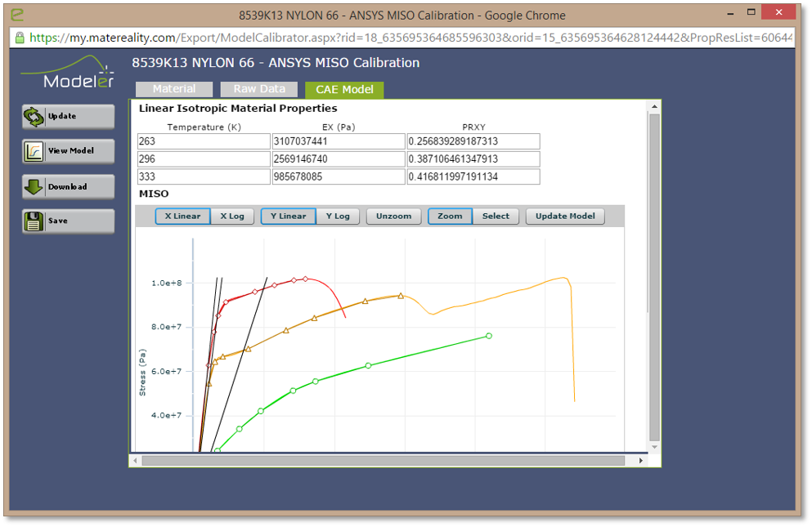Screen dimensions: 812x527
Task: Click the Update refresh arrows icon
Action: pos(34,117)
